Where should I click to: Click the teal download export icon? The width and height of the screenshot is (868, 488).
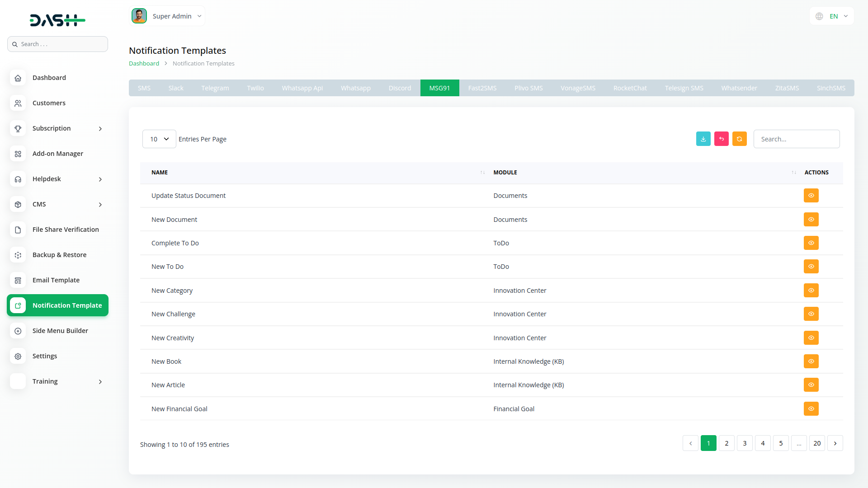703,139
